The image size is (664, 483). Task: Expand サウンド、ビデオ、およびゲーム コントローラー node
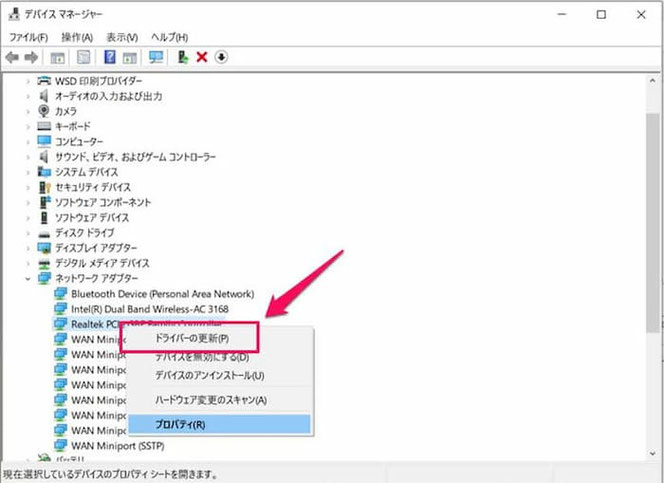coord(28,157)
